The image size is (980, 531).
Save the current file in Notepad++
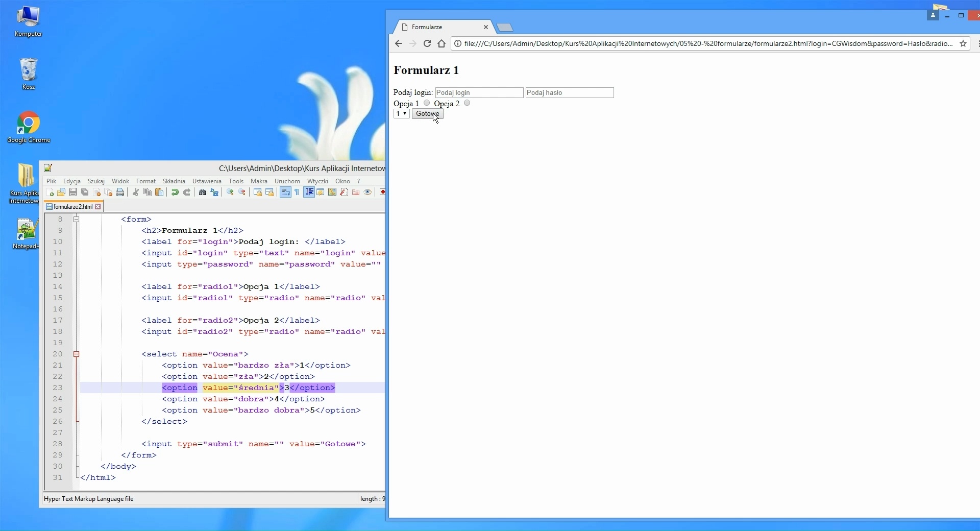(72, 192)
